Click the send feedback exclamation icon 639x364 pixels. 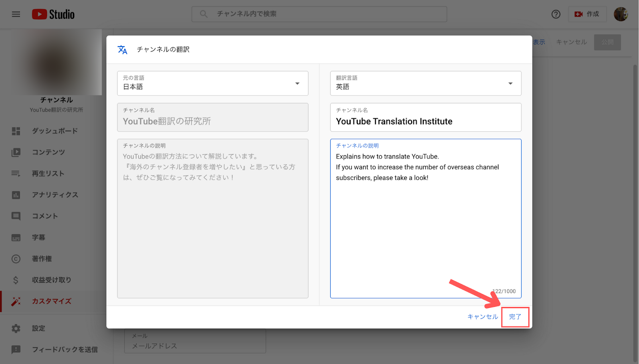(16, 350)
